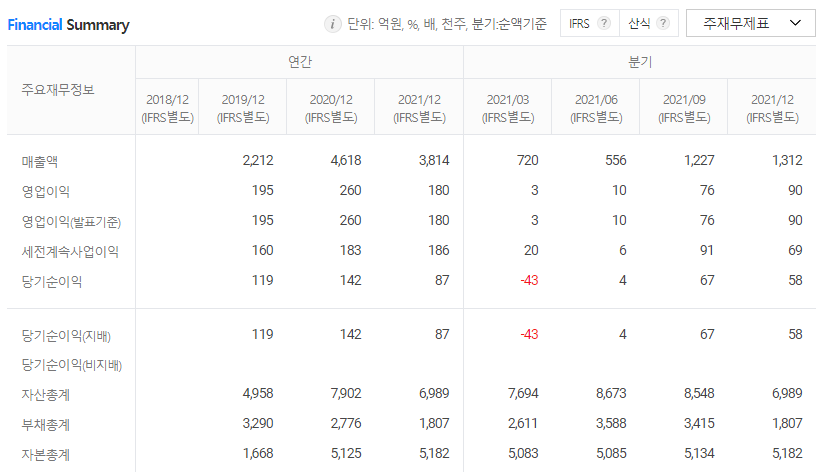Click the 1,668 total equity value
821x472 pixels.
tap(258, 453)
